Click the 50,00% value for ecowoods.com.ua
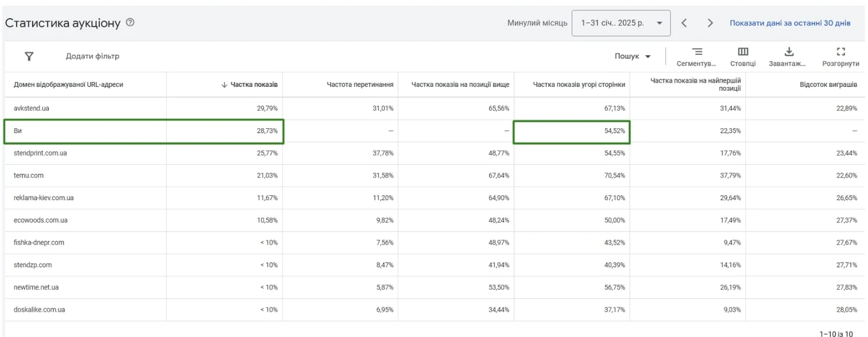 [614, 220]
